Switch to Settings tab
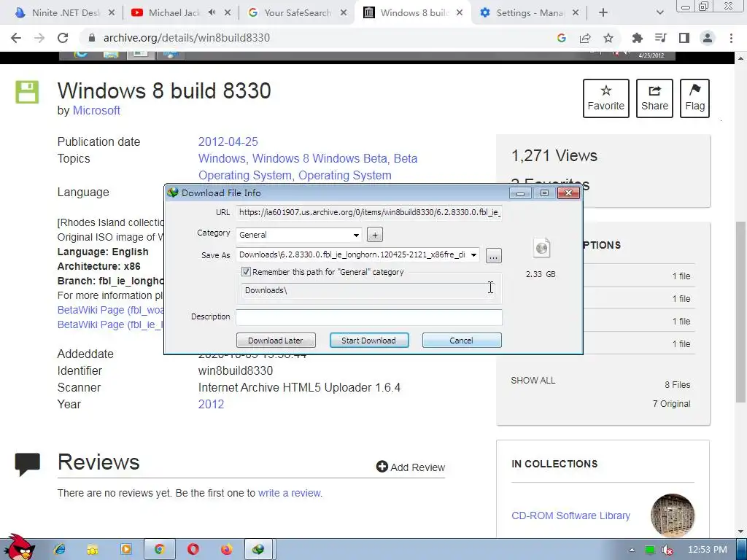Screen dimensions: 747x560 point(530,13)
